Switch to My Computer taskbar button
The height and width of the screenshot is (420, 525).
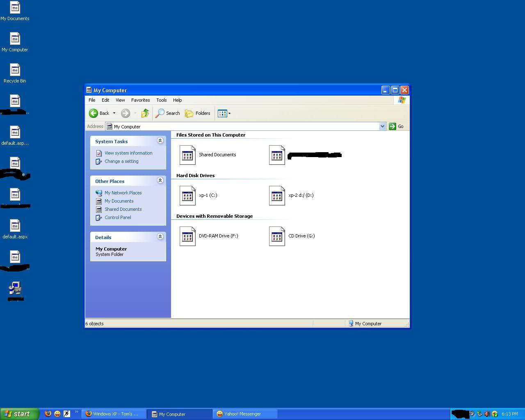(180, 414)
